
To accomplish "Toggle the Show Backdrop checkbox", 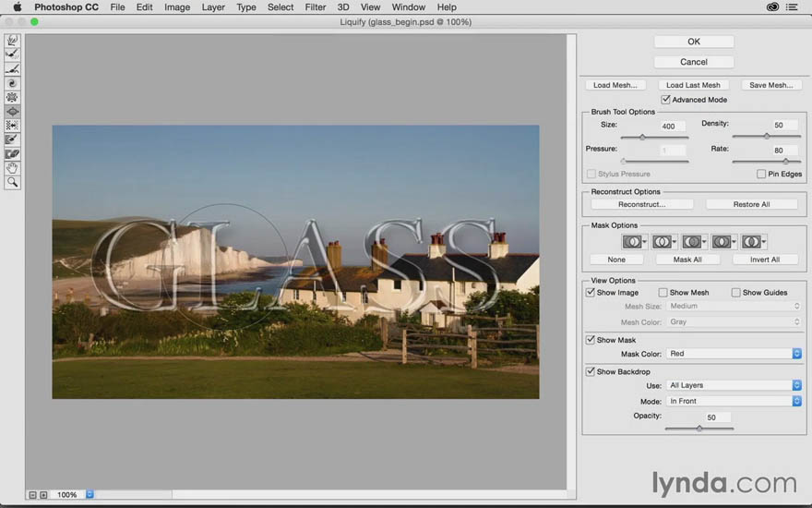I will click(591, 371).
